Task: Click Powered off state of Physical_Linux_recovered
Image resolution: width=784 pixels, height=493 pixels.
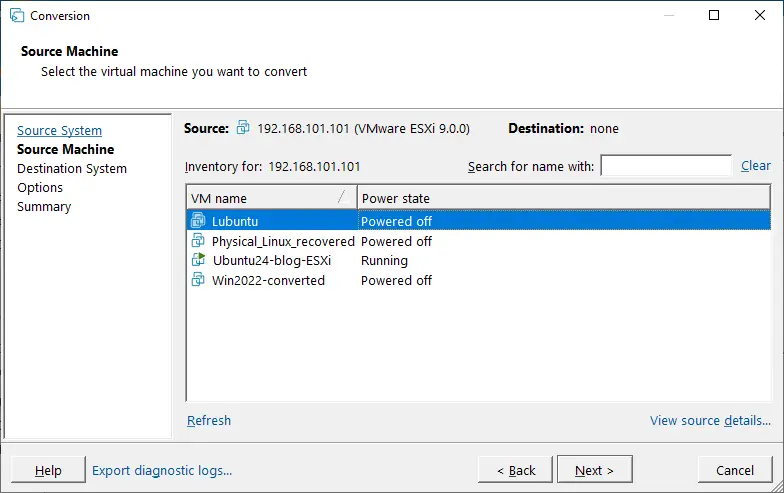Action: [x=396, y=241]
